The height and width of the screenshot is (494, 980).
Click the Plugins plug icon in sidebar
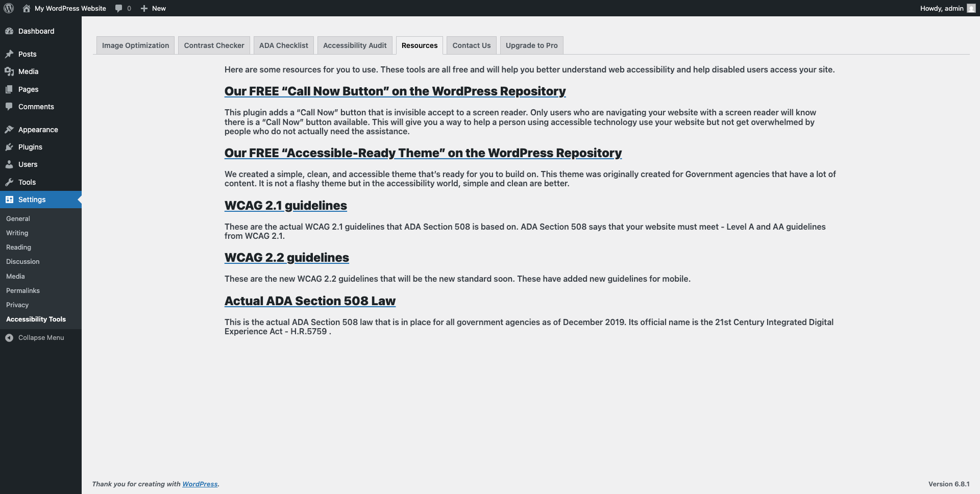(x=9, y=147)
